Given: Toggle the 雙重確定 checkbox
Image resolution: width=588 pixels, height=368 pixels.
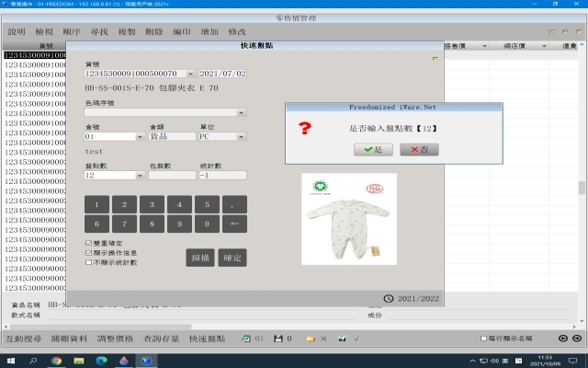Looking at the screenshot, I should 88,242.
